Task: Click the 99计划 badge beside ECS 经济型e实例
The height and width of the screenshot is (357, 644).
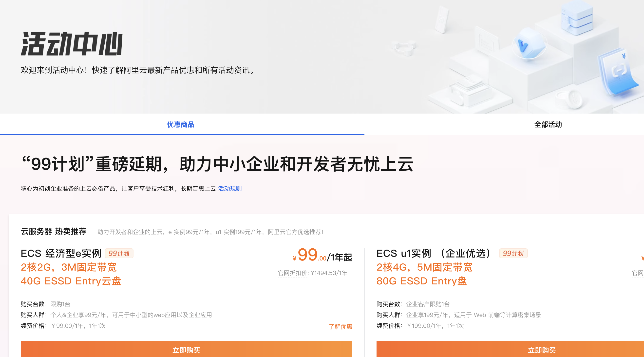Action: (119, 253)
